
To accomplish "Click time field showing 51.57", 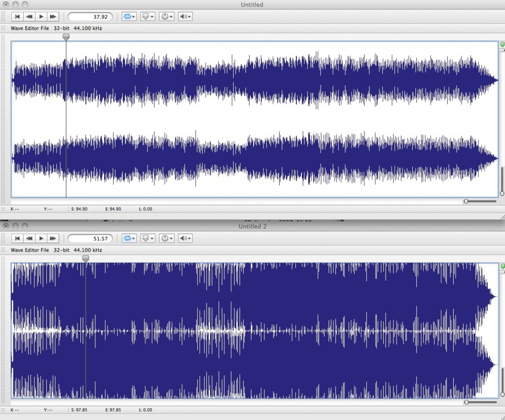I will (90, 239).
